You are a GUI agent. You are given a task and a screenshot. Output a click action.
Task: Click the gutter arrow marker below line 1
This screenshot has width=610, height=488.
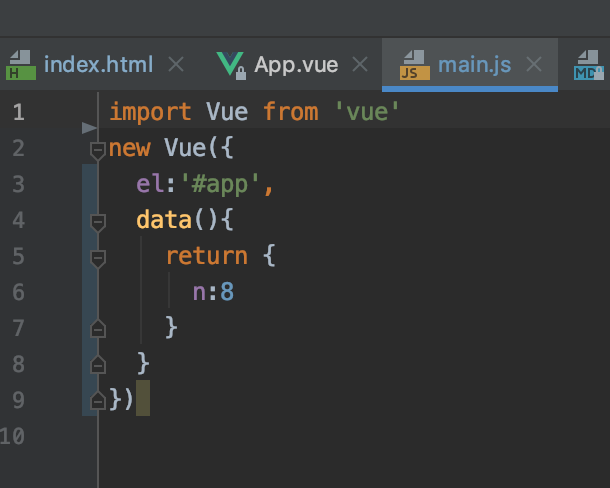[89, 128]
